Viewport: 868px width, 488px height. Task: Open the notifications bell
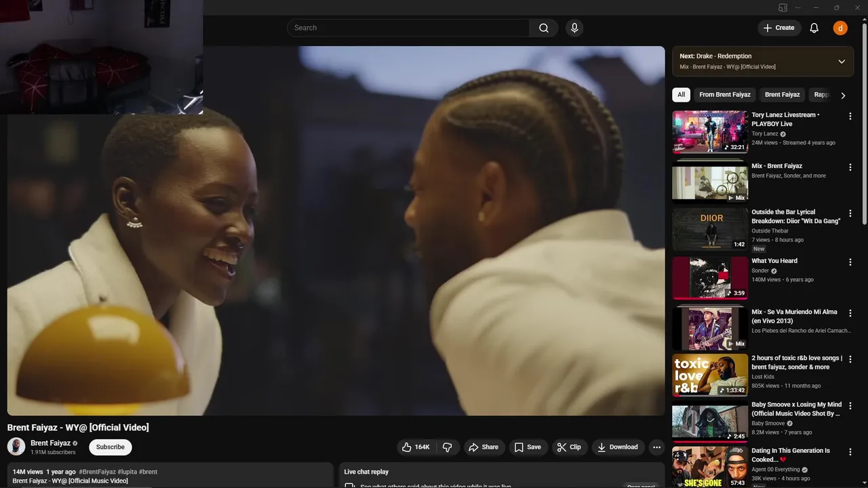pos(814,28)
